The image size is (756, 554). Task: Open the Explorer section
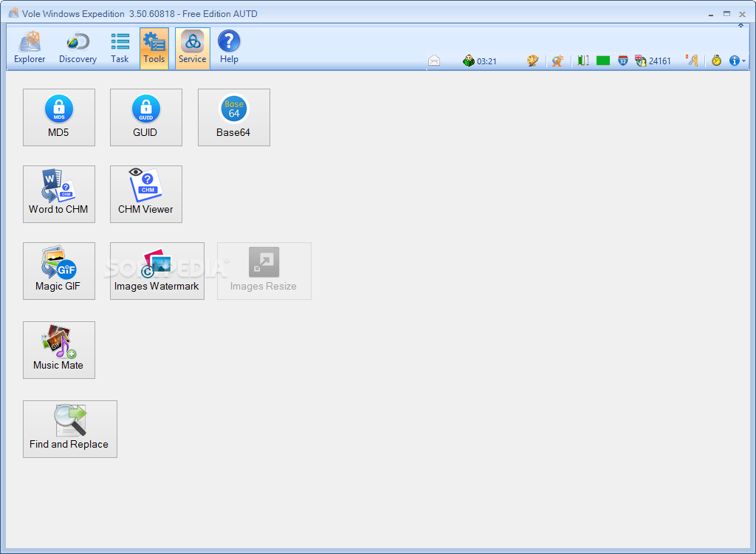pos(30,48)
